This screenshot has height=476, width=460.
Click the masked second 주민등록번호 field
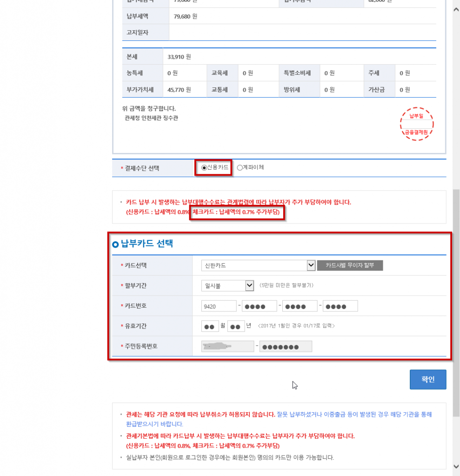pyautogui.click(x=286, y=347)
